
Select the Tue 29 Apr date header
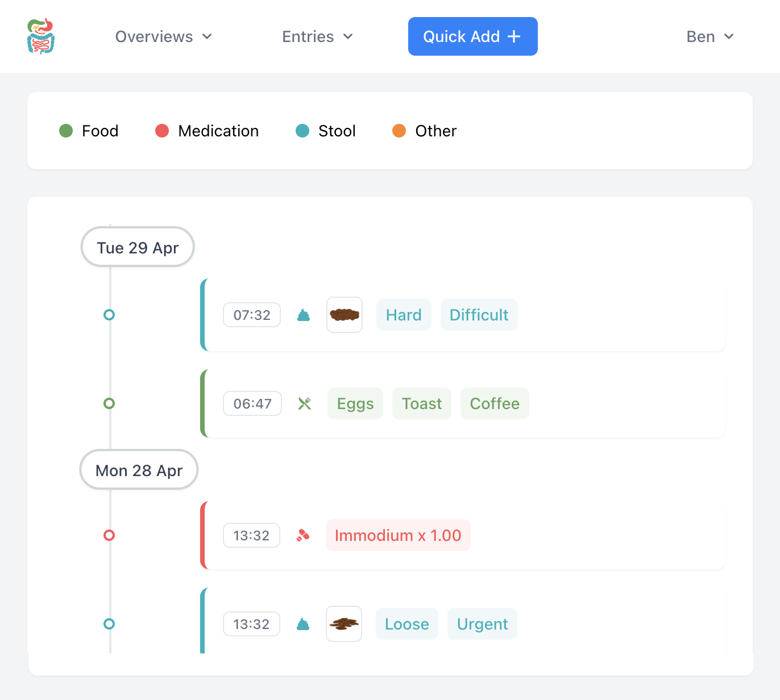pos(137,247)
